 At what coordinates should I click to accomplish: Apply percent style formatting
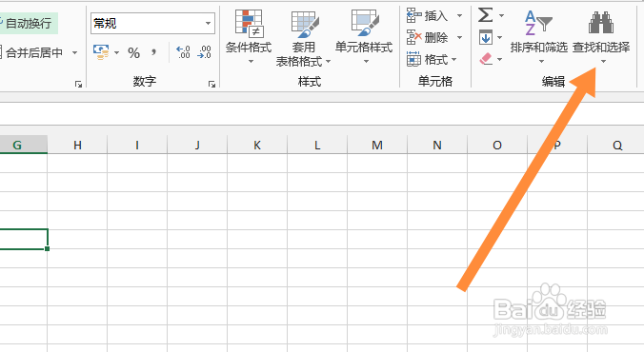click(133, 52)
